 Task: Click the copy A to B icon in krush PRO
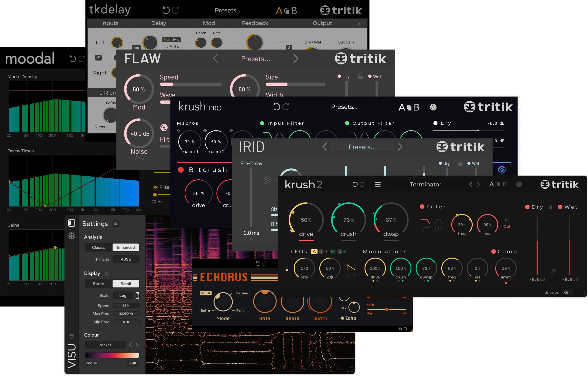pos(409,108)
